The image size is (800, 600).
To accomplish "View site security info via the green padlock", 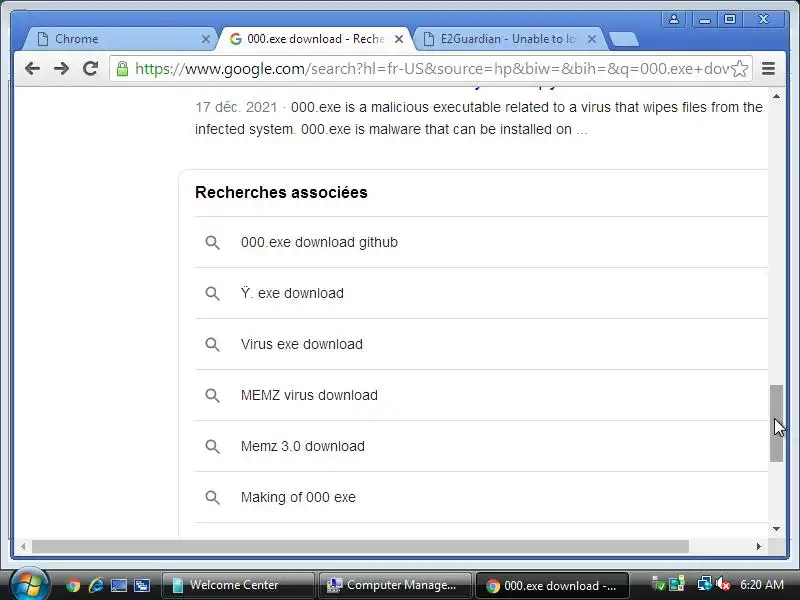I will [122, 69].
